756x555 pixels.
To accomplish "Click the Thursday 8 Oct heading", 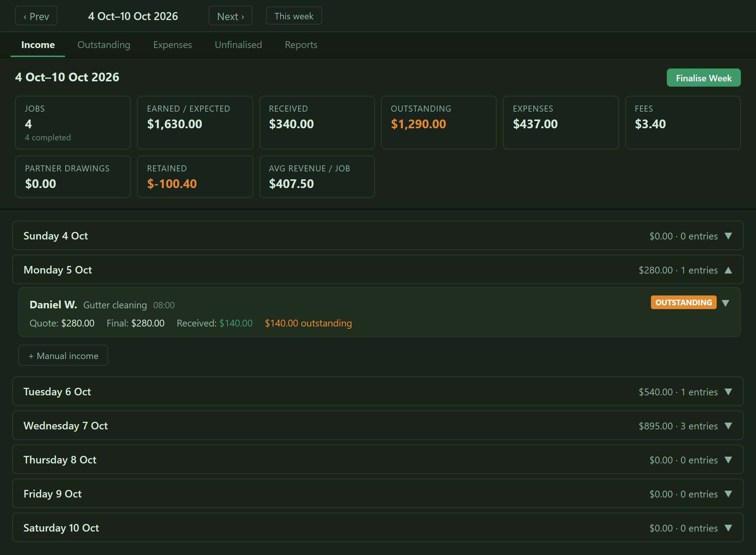I will coord(60,460).
